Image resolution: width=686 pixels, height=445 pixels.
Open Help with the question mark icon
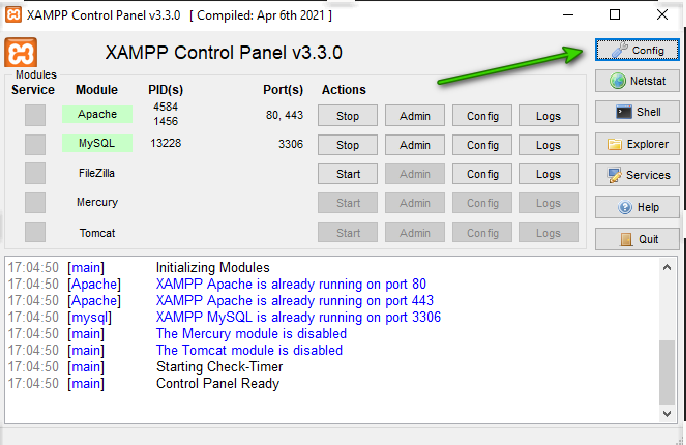pyautogui.click(x=637, y=207)
